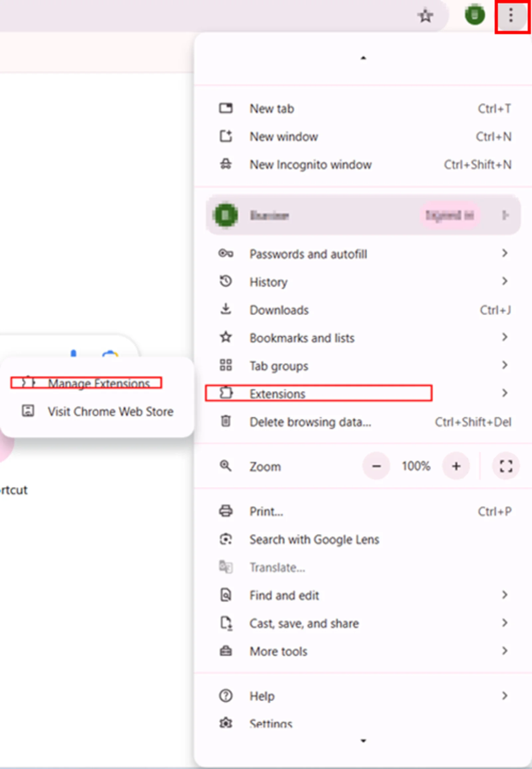This screenshot has width=532, height=769.
Task: Select Manage Extensions from the submenu
Action: [x=99, y=383]
